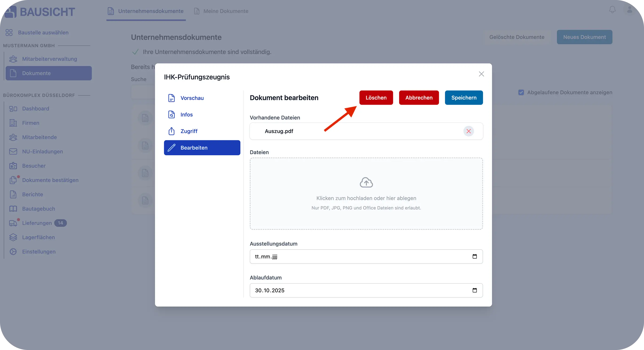Open Dokumente bestätigen
644x350 pixels.
coord(48,180)
